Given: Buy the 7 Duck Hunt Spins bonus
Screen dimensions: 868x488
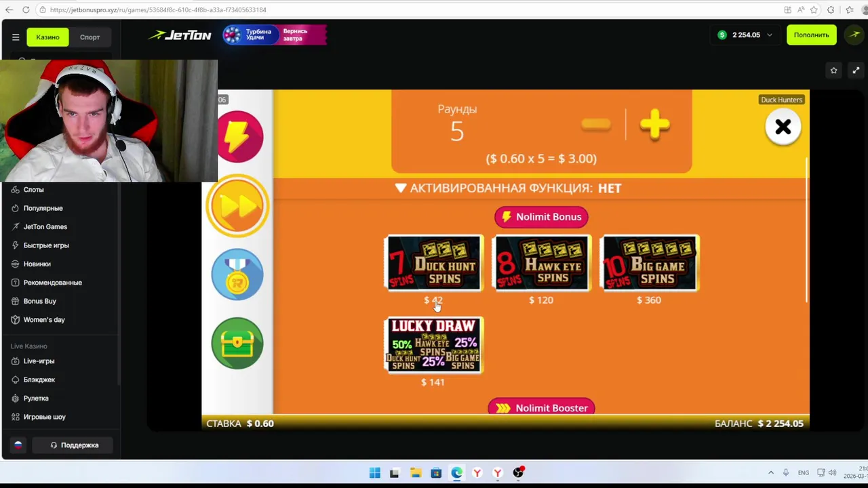Looking at the screenshot, I should pyautogui.click(x=434, y=263).
